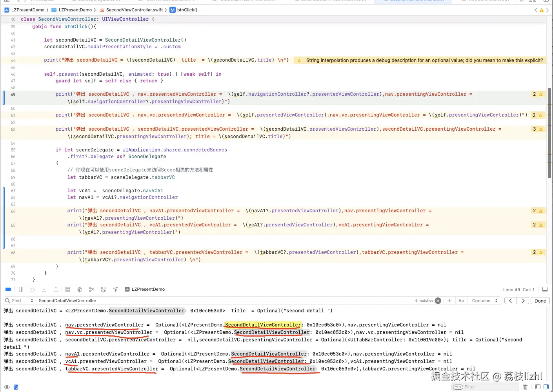Click 'guard let self' code line
Screen dimensions: 553x392
(109, 81)
